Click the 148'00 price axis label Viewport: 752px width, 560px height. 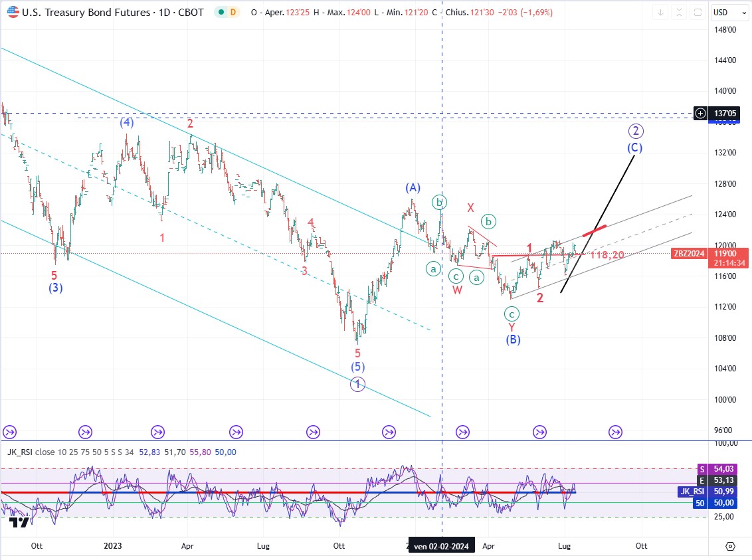pos(725,30)
